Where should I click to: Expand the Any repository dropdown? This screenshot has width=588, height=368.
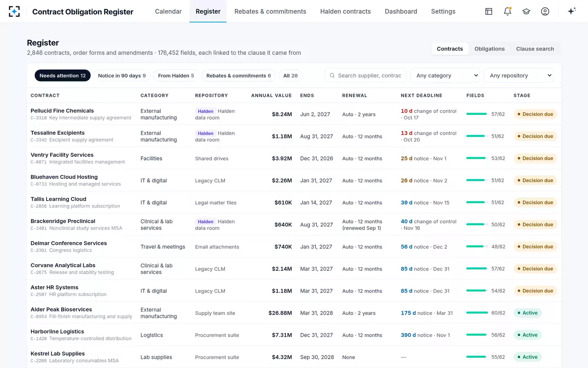519,76
